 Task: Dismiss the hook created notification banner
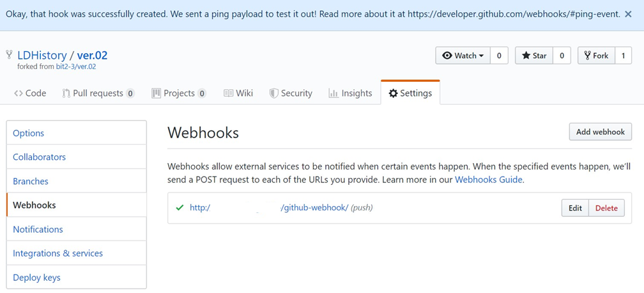[627, 14]
